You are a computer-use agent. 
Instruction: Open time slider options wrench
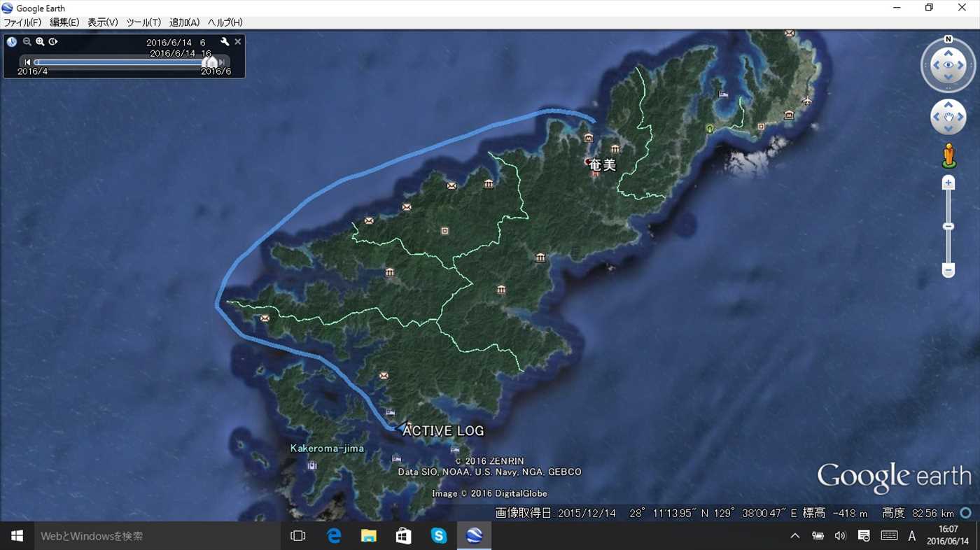click(225, 42)
